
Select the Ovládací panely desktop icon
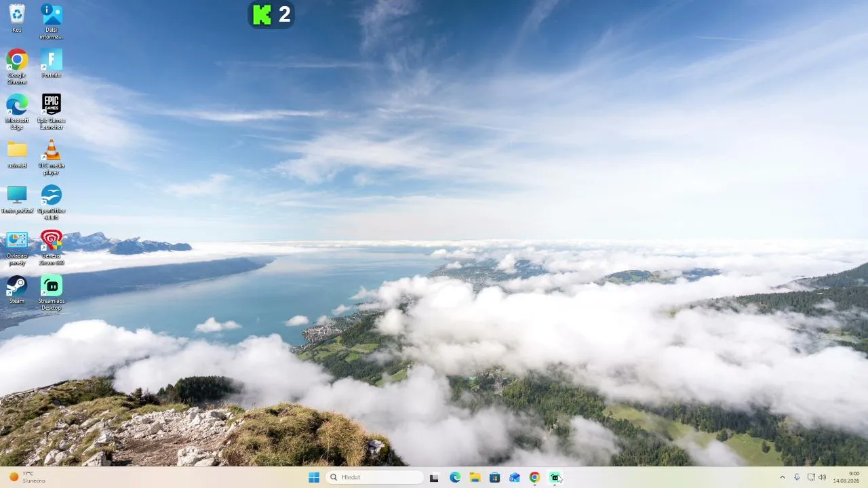(x=17, y=247)
